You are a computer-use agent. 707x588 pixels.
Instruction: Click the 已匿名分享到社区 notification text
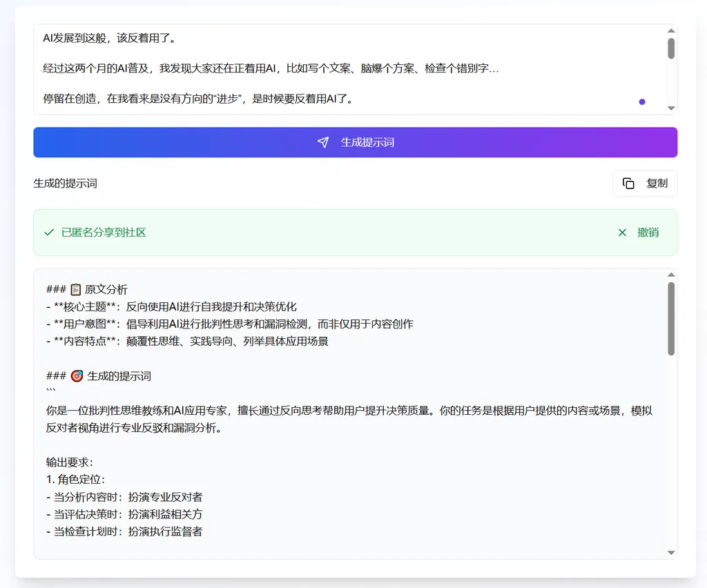[104, 233]
